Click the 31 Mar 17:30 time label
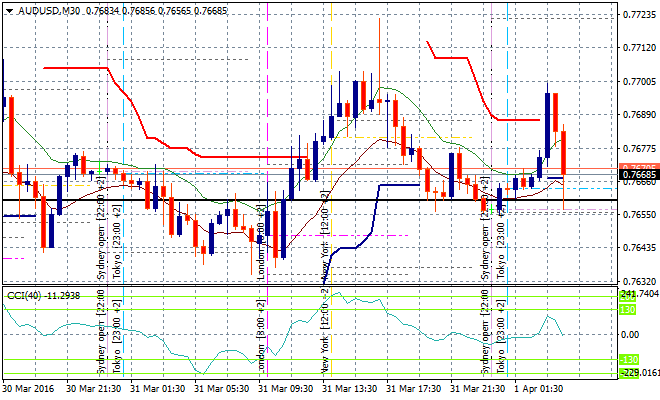The width and height of the screenshot is (660, 400). [415, 388]
